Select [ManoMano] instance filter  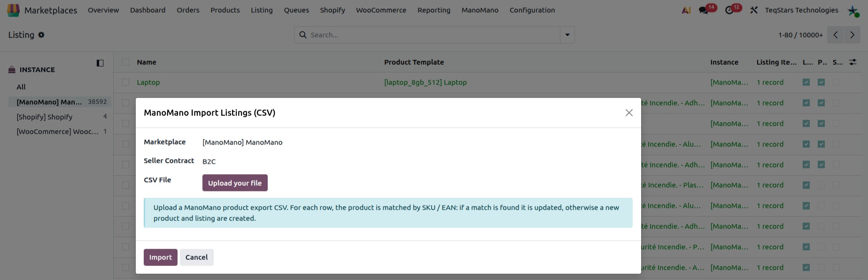point(60,102)
